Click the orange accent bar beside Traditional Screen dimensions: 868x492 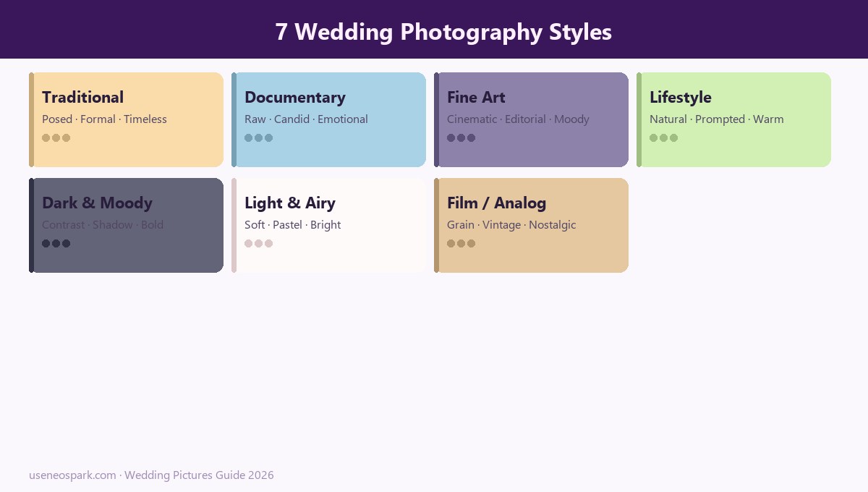click(31, 119)
